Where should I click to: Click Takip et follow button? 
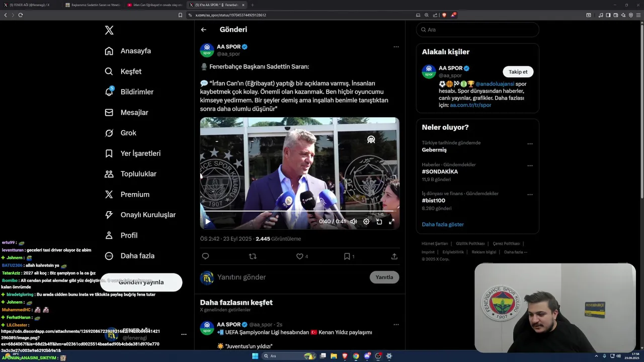[x=518, y=72]
